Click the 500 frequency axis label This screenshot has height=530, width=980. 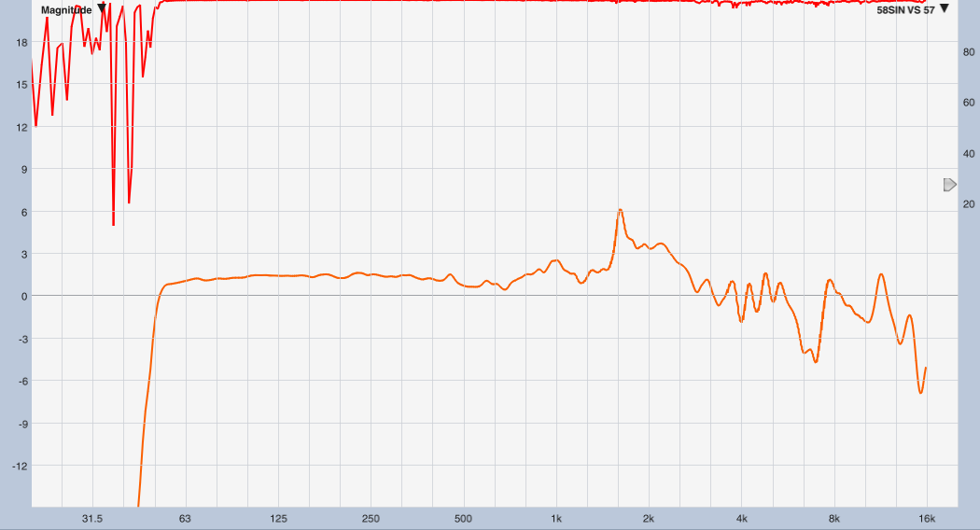click(463, 519)
